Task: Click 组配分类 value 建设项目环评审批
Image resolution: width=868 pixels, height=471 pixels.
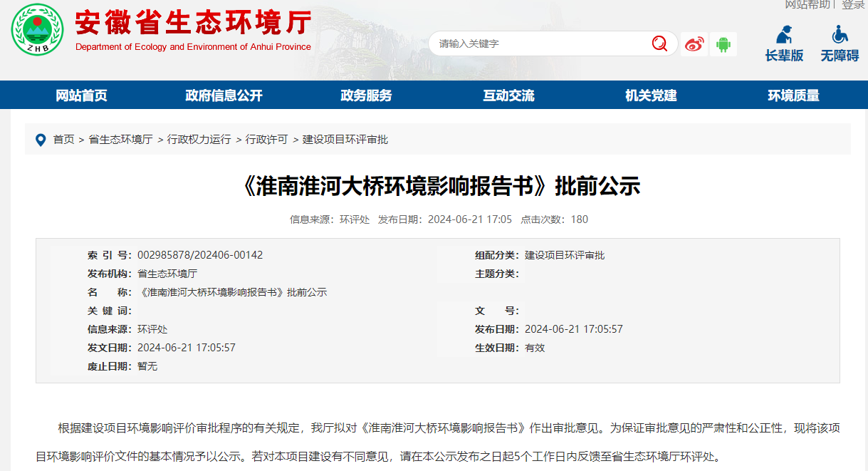Action: coord(565,255)
